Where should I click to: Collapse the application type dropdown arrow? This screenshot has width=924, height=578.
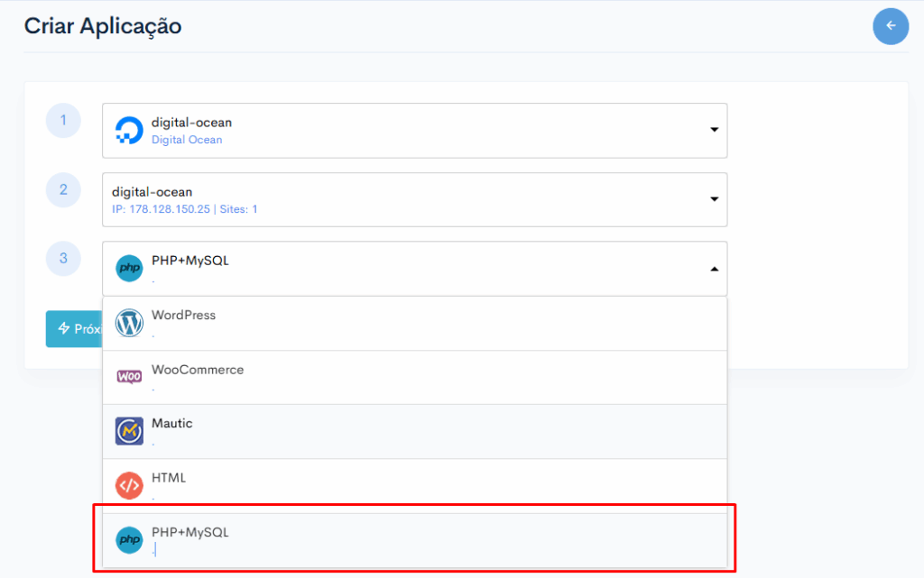715,269
